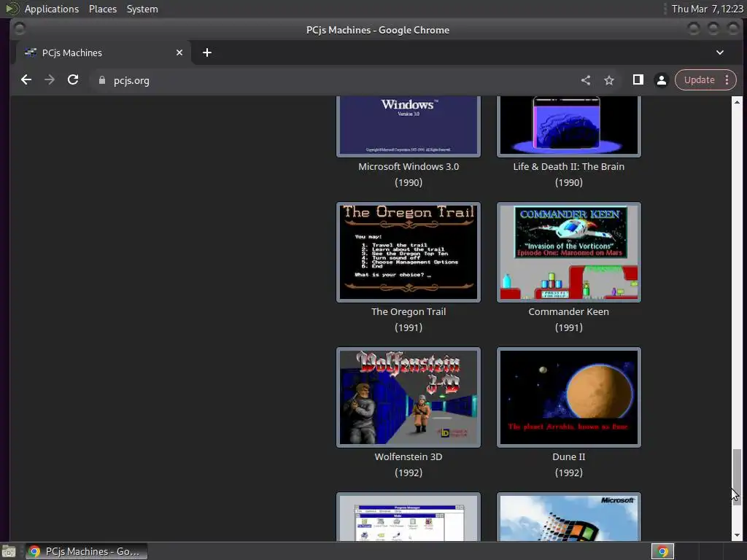Click the Applications menu logo icon
The height and width of the screenshot is (560, 747).
(x=12, y=9)
